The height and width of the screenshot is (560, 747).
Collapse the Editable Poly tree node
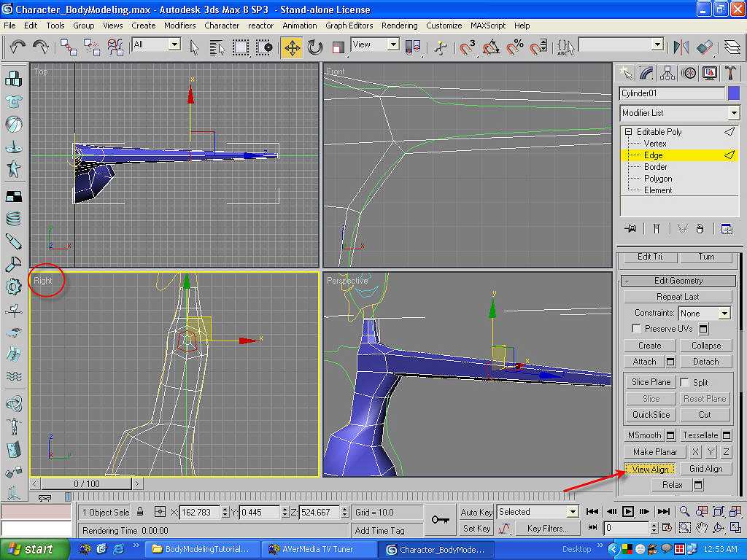pos(628,131)
